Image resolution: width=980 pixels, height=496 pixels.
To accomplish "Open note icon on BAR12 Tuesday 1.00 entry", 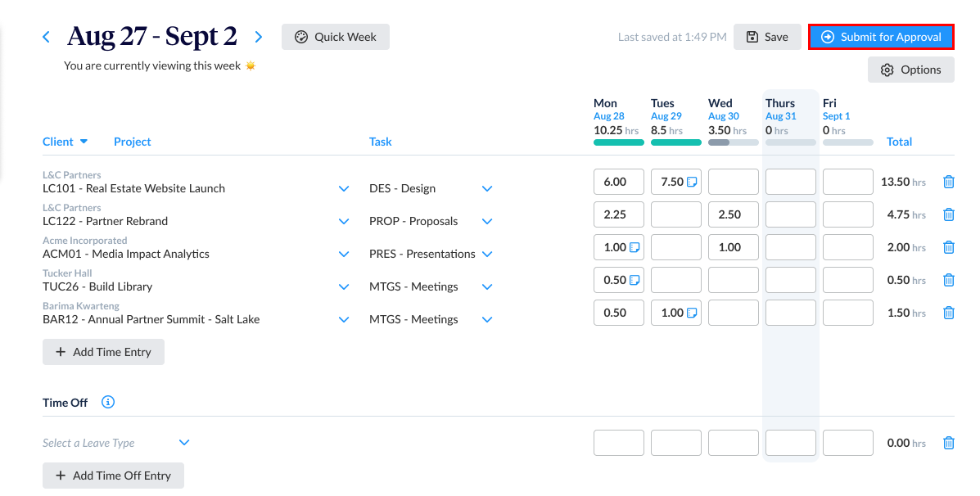I will 692,313.
